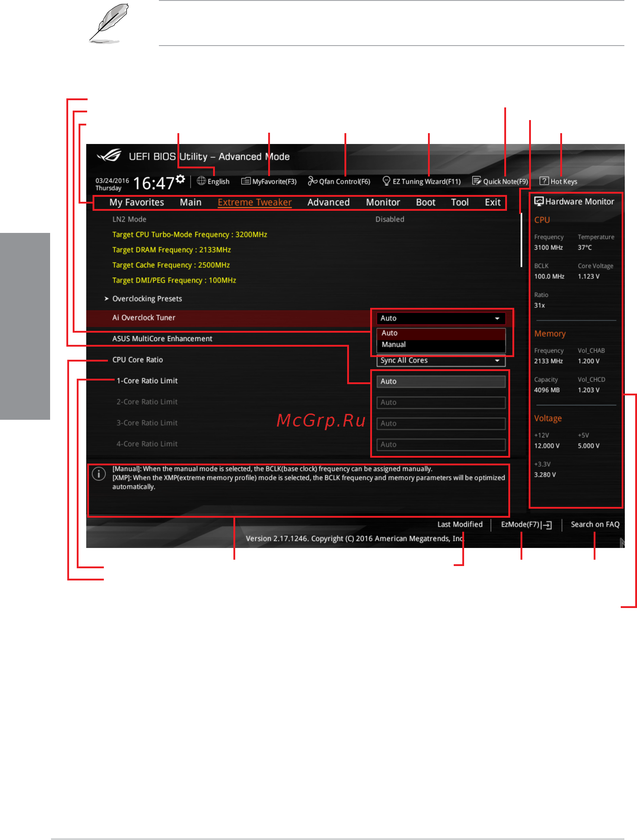This screenshot has height=840, width=637.
Task: Click the Hardware Monitor screen icon
Action: coord(539,202)
